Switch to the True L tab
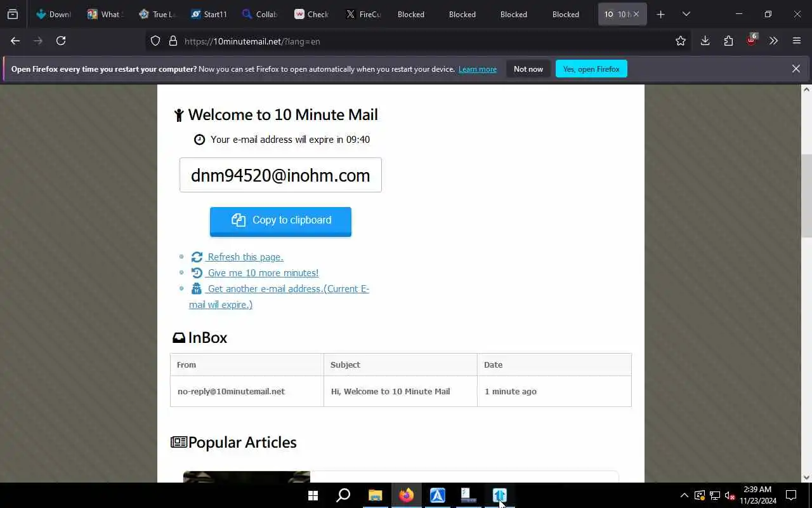The width and height of the screenshot is (812, 508). (x=157, y=14)
